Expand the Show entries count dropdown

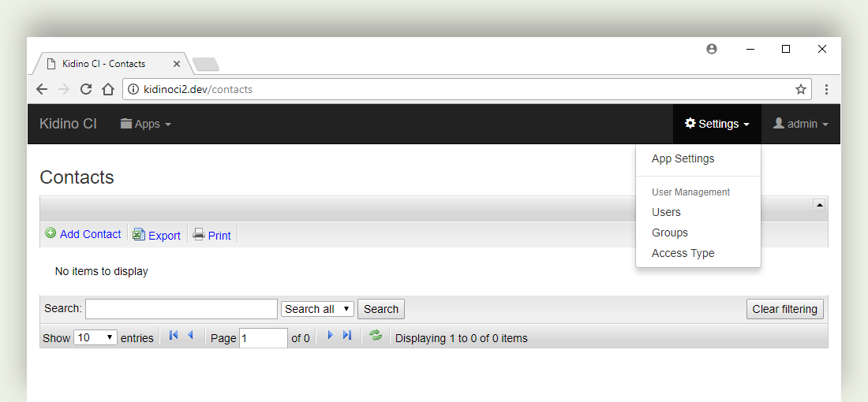(95, 337)
